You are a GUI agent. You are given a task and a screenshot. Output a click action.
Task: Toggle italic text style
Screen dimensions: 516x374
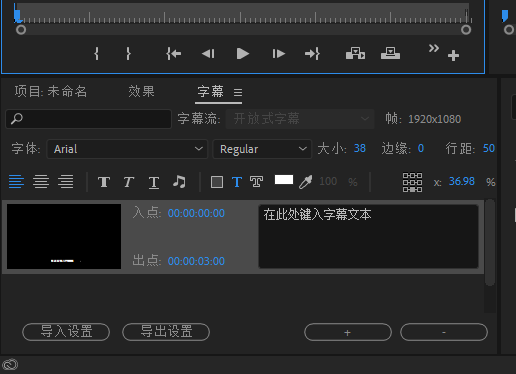129,182
